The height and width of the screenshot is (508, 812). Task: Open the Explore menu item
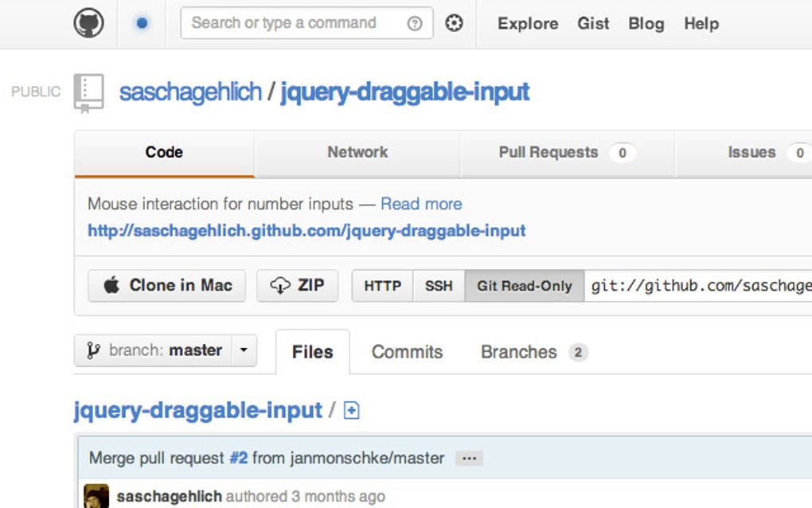pos(529,24)
